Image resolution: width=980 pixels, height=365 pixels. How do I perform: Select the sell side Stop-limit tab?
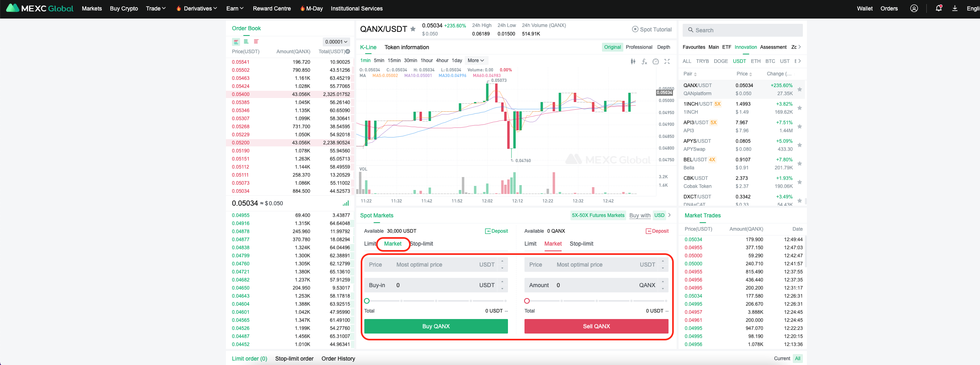click(581, 244)
